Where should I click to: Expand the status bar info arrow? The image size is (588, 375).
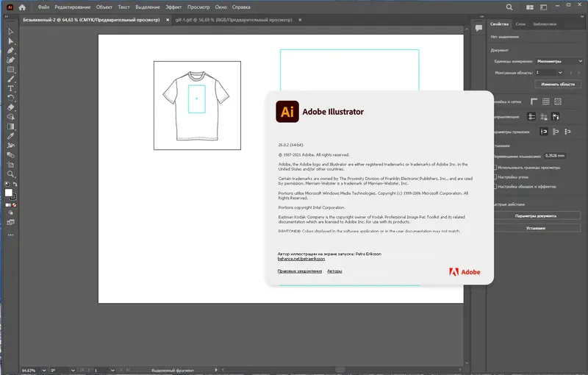coord(216,370)
